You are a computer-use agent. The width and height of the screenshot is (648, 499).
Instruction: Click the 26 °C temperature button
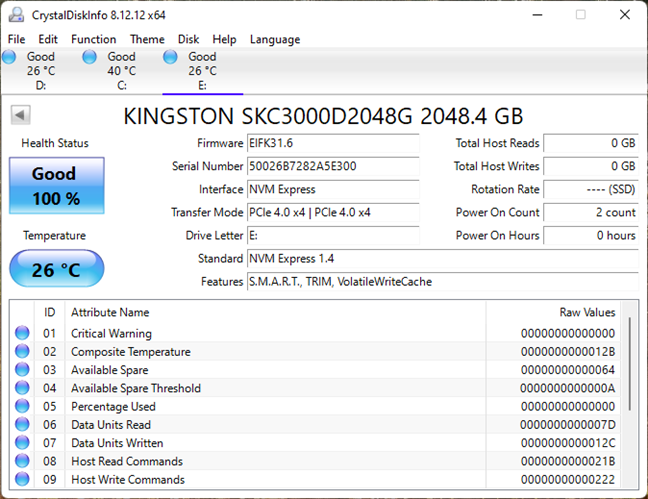pyautogui.click(x=57, y=269)
